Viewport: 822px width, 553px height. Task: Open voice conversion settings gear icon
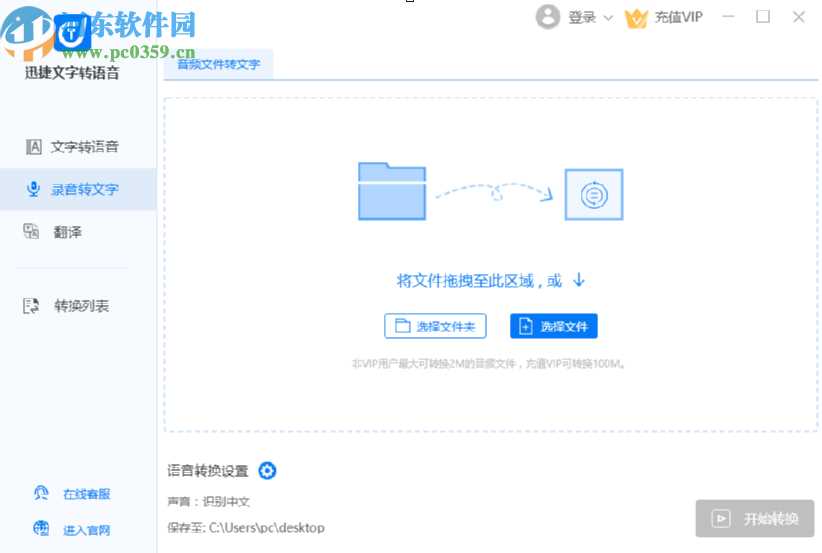(x=267, y=471)
